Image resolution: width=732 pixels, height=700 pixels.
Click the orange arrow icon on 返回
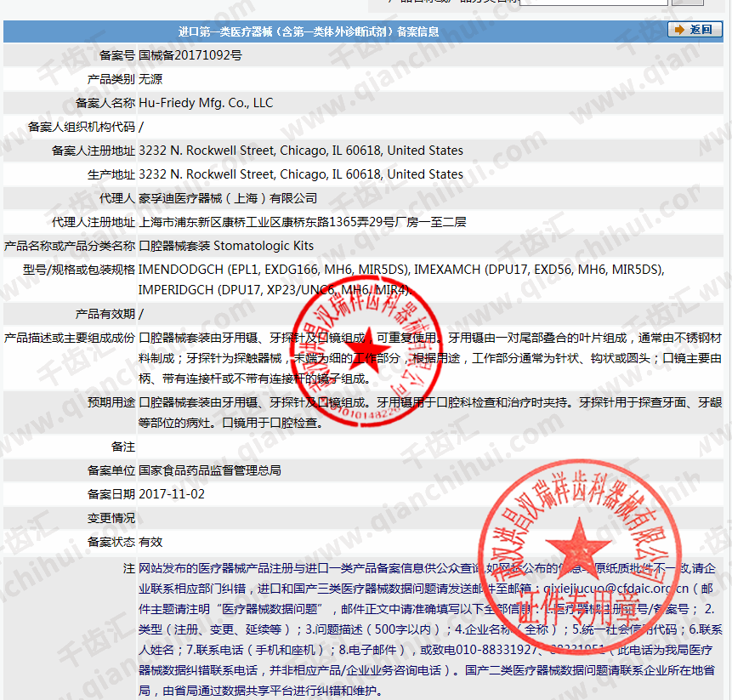[680, 30]
